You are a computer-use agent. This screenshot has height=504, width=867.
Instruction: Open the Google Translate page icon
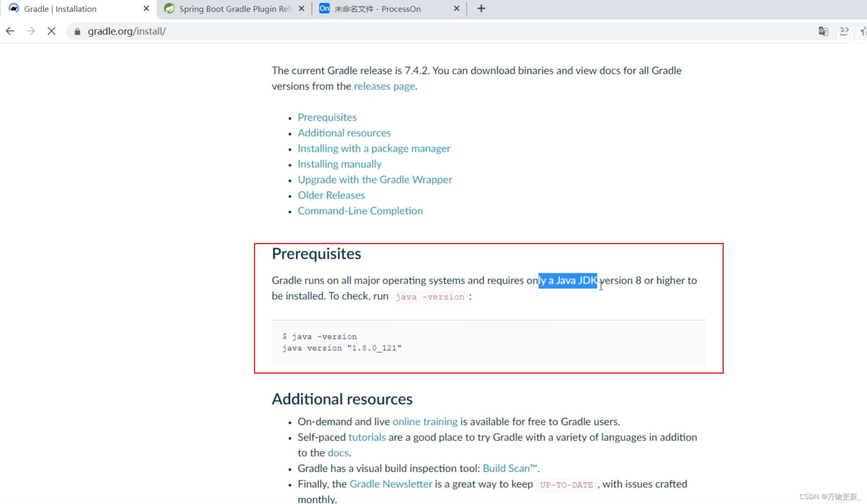click(823, 31)
